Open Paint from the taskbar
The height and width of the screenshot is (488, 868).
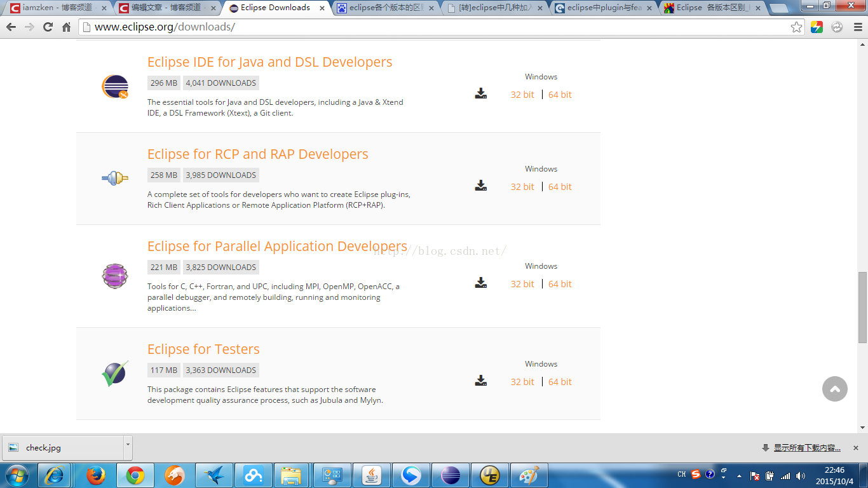pos(529,475)
